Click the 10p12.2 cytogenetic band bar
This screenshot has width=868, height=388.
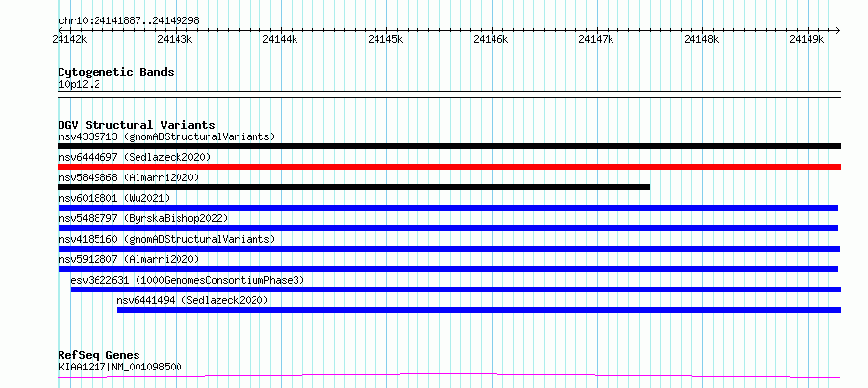pos(449,95)
